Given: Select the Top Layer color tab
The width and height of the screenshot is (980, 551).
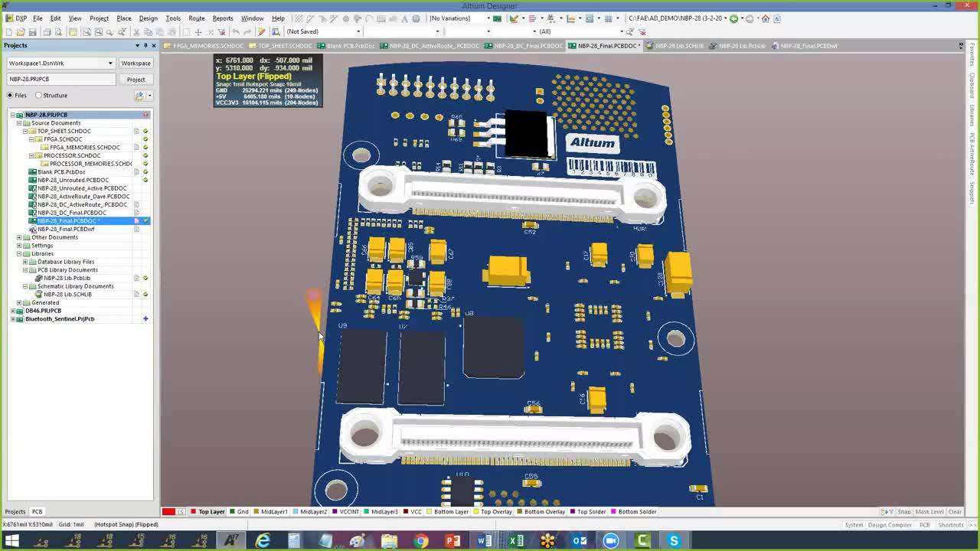Looking at the screenshot, I should (208, 512).
